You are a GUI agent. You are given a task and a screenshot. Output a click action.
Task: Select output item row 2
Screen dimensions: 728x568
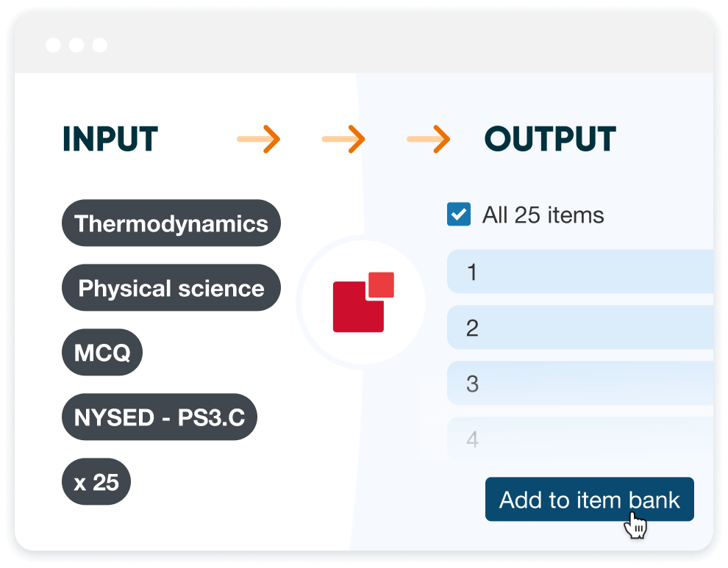[579, 328]
